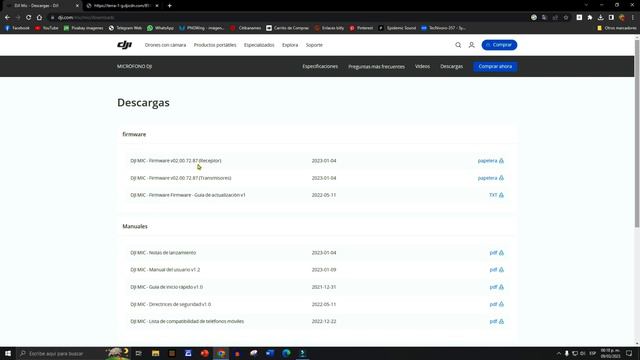This screenshot has width=640, height=360.
Task: Download Transmisores firmware via papelera link
Action: tap(491, 178)
